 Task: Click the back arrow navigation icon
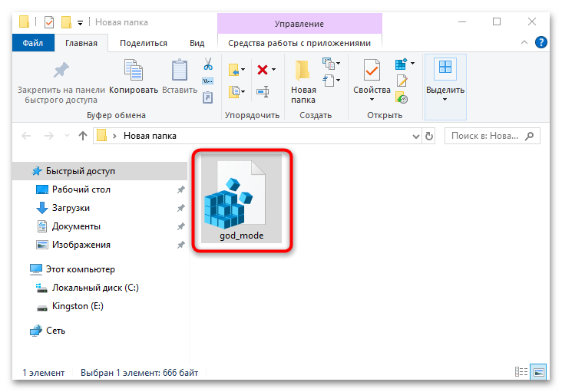point(26,136)
